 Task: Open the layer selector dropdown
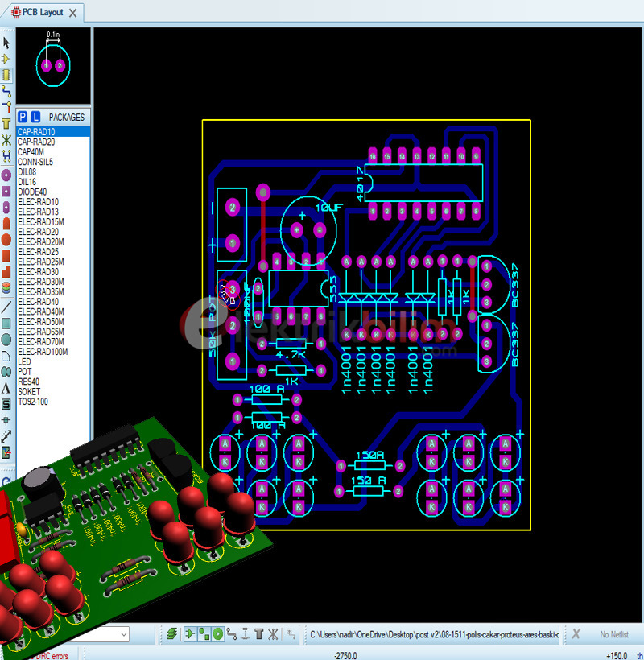pos(123,634)
